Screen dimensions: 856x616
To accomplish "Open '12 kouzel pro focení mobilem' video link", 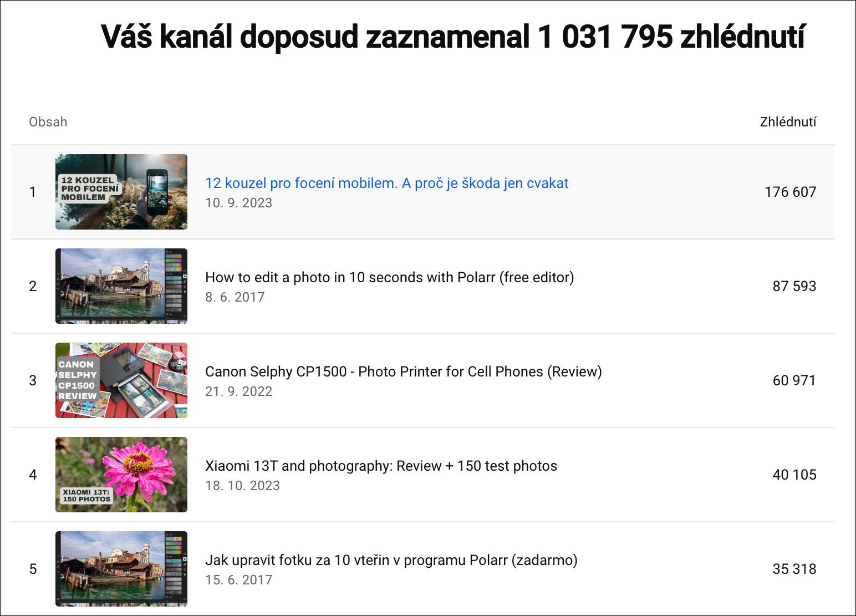I will tap(387, 184).
